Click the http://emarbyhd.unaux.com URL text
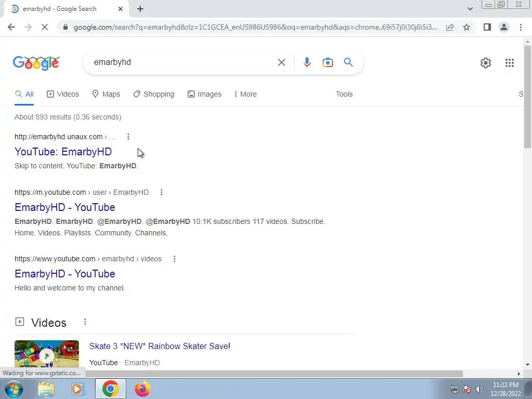The width and height of the screenshot is (532, 399). [58, 137]
